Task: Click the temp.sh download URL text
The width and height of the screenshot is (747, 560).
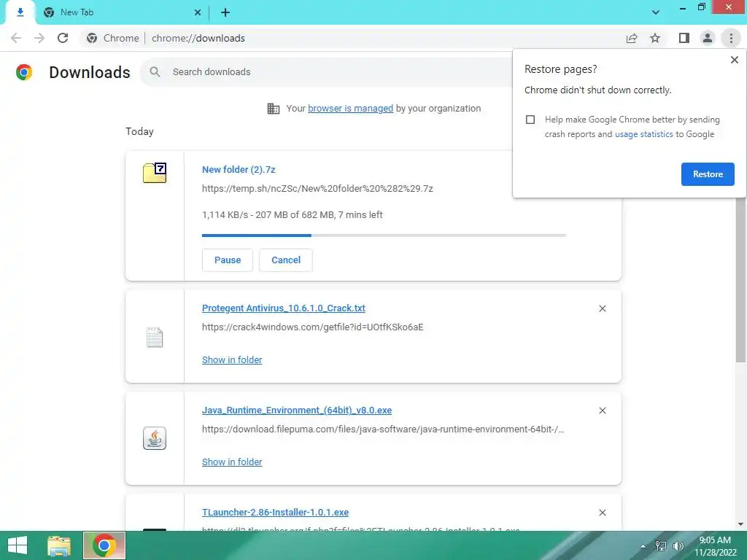Action: pos(317,189)
